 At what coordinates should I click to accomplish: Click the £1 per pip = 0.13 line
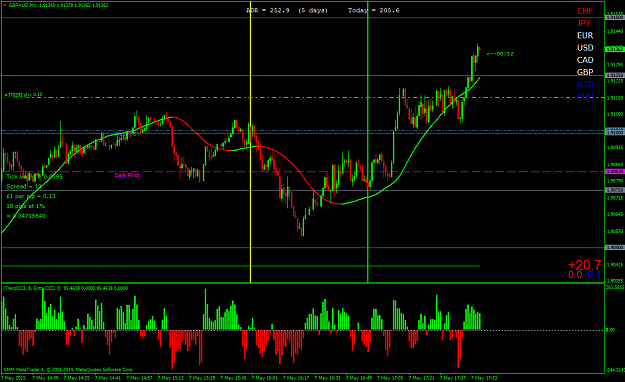(31, 196)
